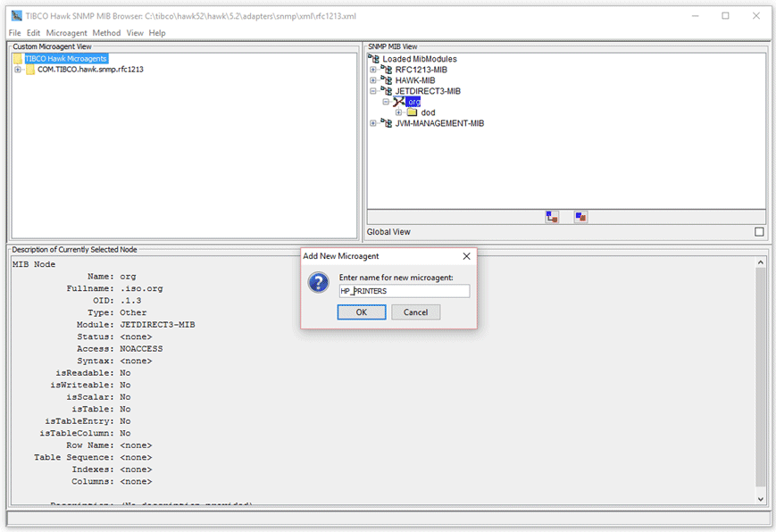776x532 pixels.
Task: Open the File menu
Action: click(x=14, y=33)
